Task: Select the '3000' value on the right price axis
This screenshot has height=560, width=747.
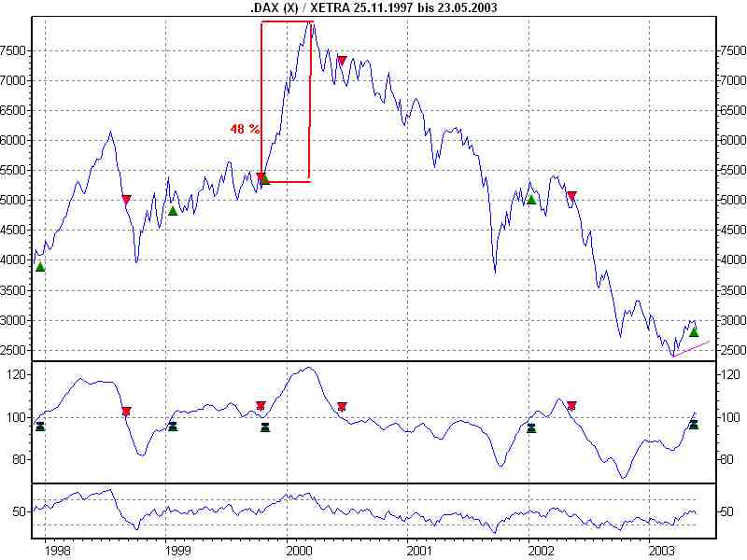Action: 733,320
